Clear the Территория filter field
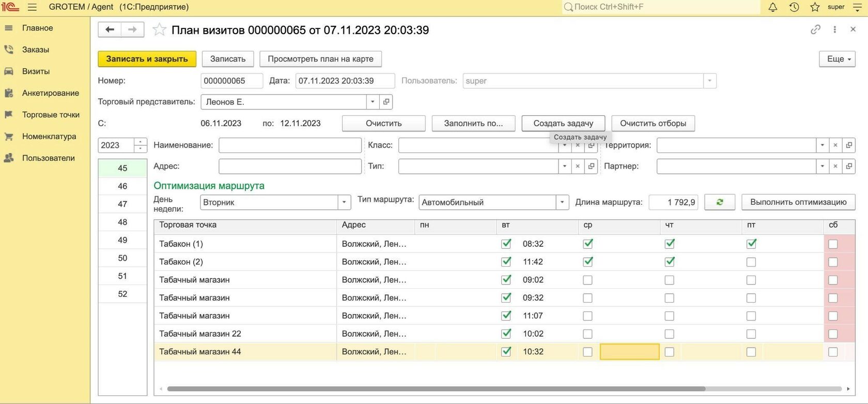 tap(835, 145)
